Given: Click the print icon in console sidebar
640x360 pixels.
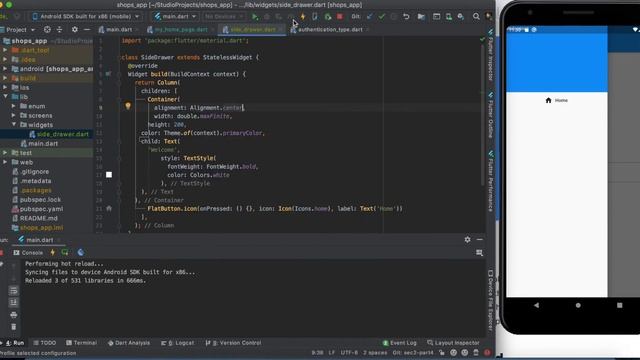Looking at the screenshot, I should click(x=13, y=315).
